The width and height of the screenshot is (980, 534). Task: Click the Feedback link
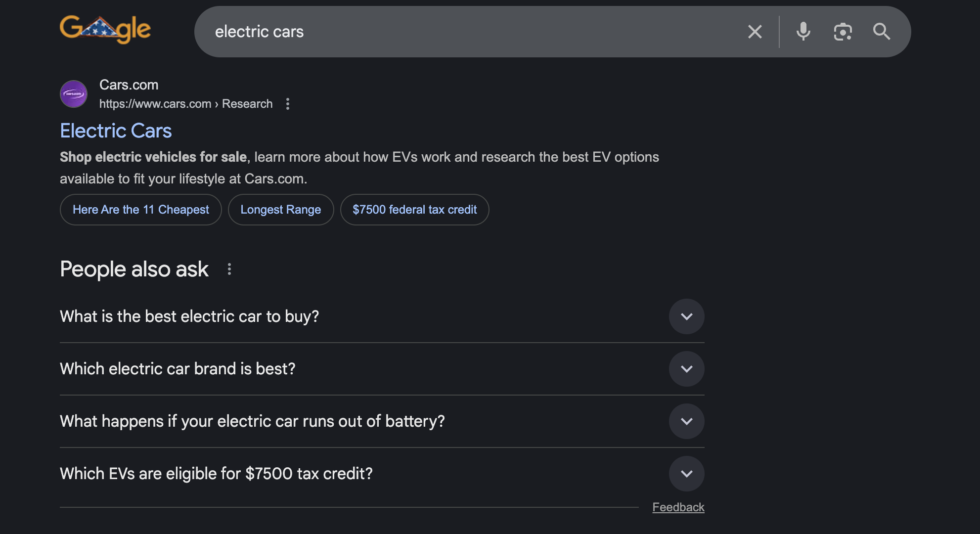coord(678,507)
